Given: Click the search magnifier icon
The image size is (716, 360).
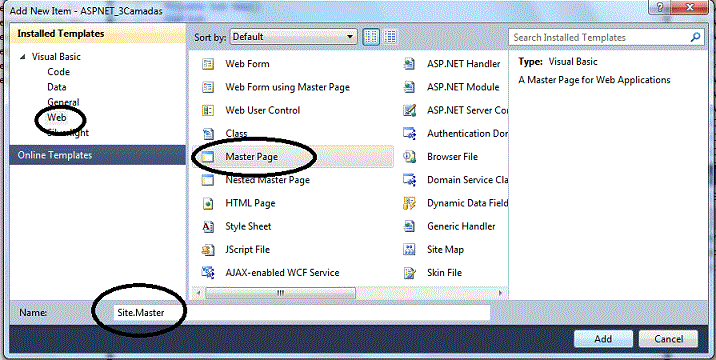Looking at the screenshot, I should tap(695, 37).
